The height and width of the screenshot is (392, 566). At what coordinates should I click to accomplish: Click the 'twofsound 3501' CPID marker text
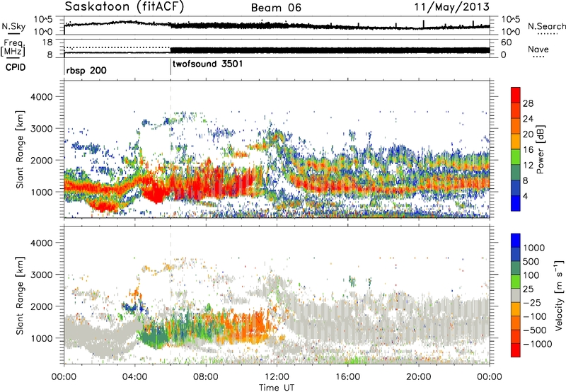point(208,64)
